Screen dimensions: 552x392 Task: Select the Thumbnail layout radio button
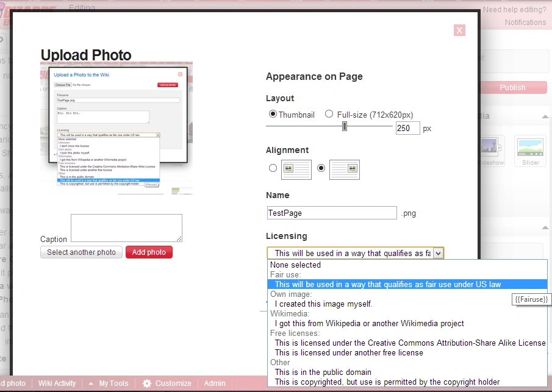point(273,114)
